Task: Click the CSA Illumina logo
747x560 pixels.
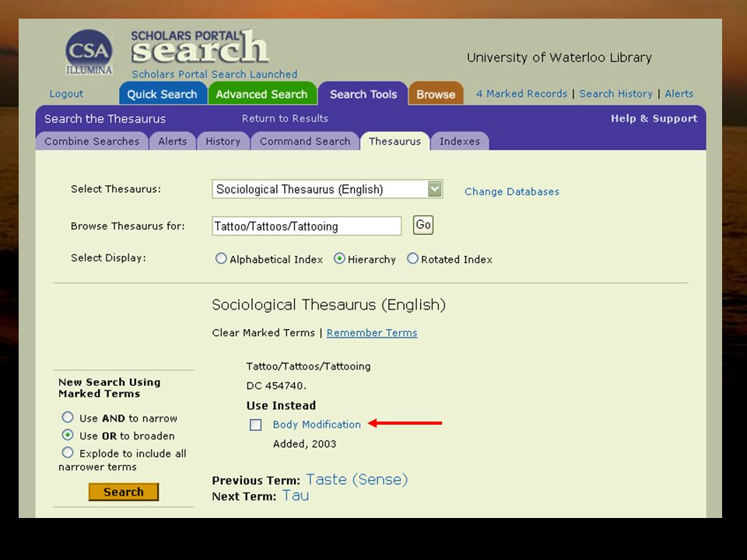Action: 89,52
